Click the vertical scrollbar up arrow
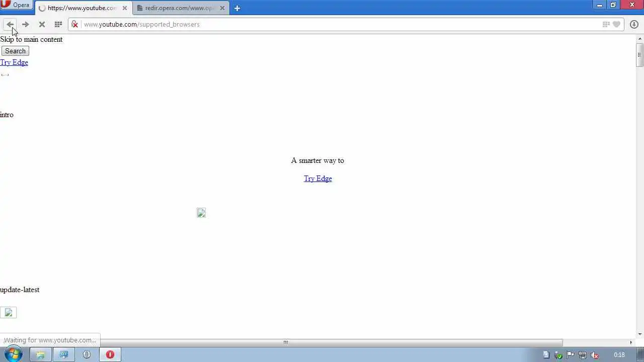 click(640, 39)
